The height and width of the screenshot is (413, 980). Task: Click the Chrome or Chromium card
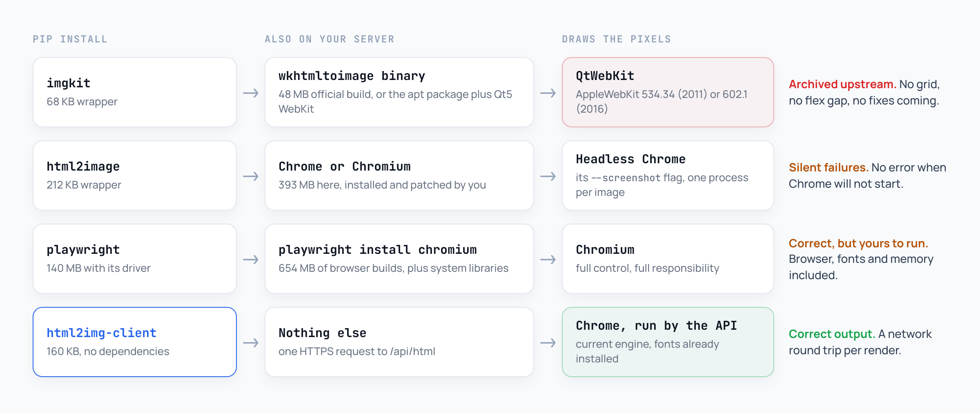[x=399, y=175]
